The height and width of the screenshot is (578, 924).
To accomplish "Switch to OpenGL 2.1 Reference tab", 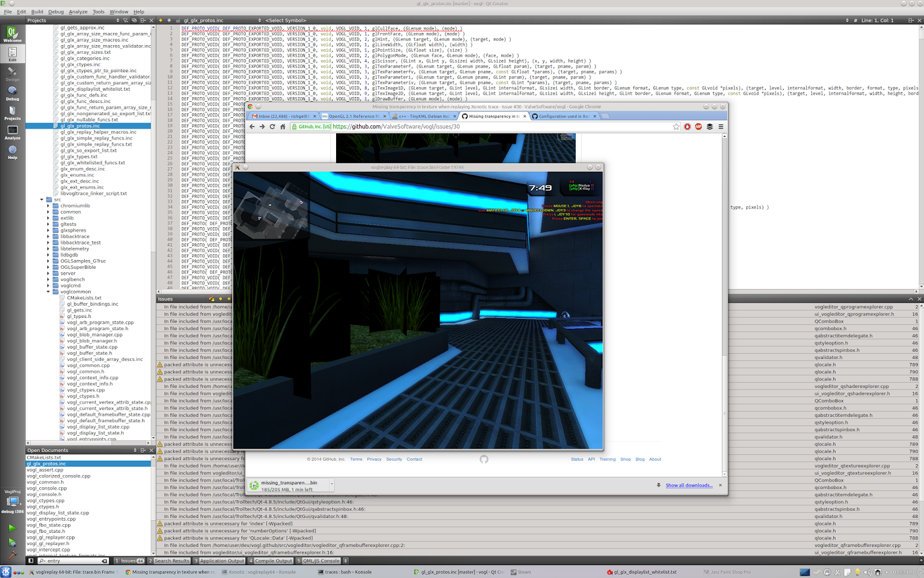I will pos(354,116).
